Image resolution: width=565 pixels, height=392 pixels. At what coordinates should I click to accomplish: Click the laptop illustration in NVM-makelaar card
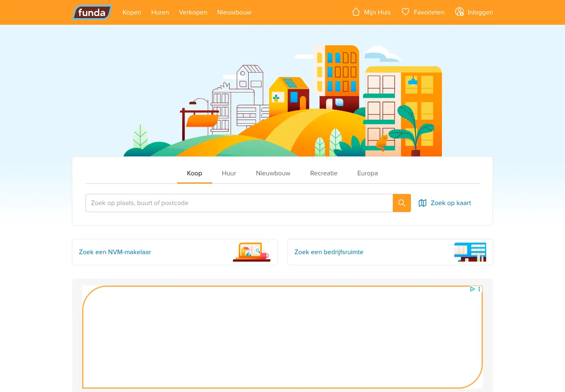pyautogui.click(x=252, y=252)
